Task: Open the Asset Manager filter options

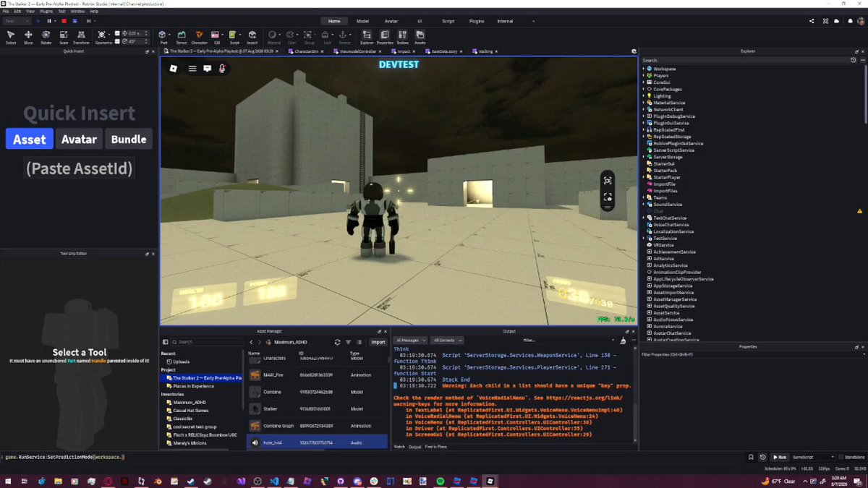Action: (348, 342)
